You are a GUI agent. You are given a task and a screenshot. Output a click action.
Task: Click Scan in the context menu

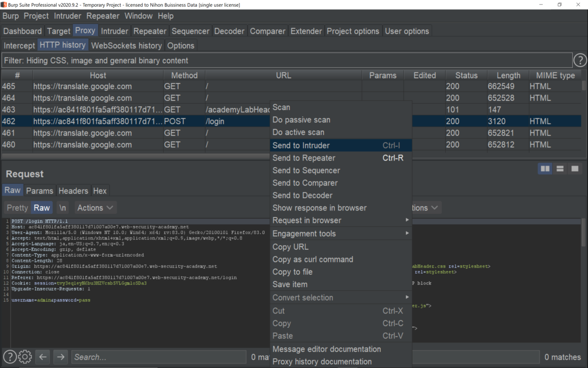tap(341, 107)
